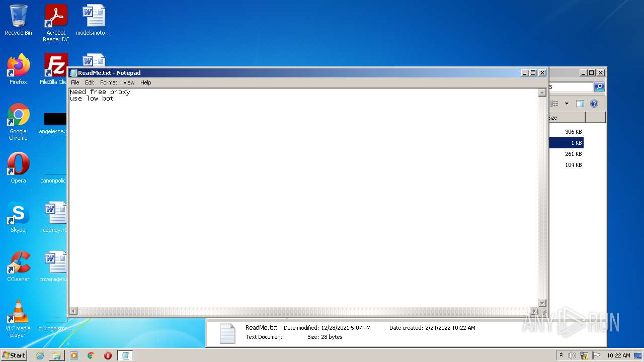Click Notepad vertical scrollbar up arrow

[x=542, y=93]
